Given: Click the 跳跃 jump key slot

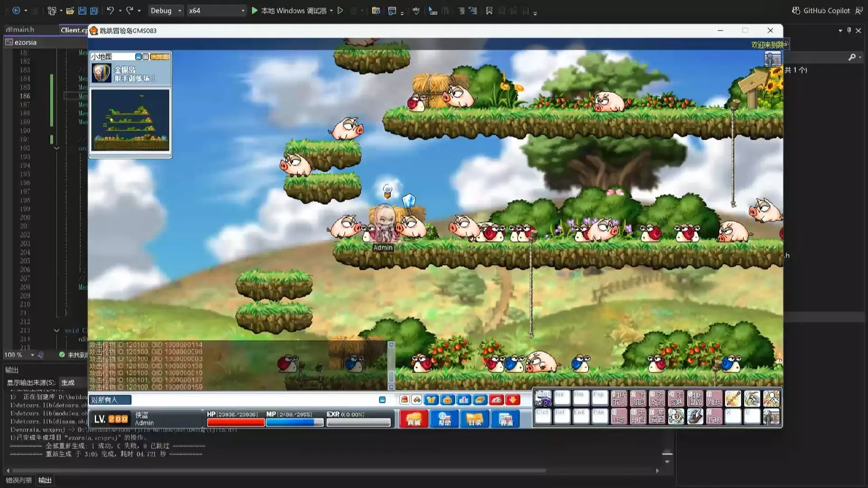Looking at the screenshot, I should [x=714, y=398].
